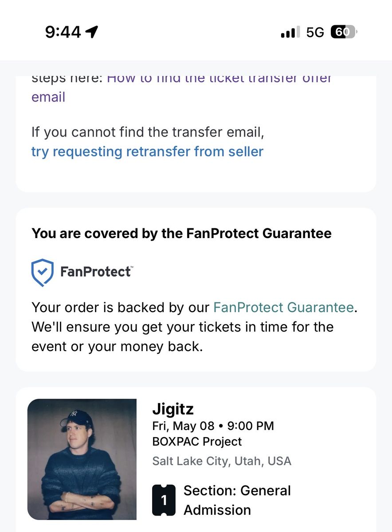
Task: Tap the BOXPAC Project venue name
Action: click(x=197, y=442)
